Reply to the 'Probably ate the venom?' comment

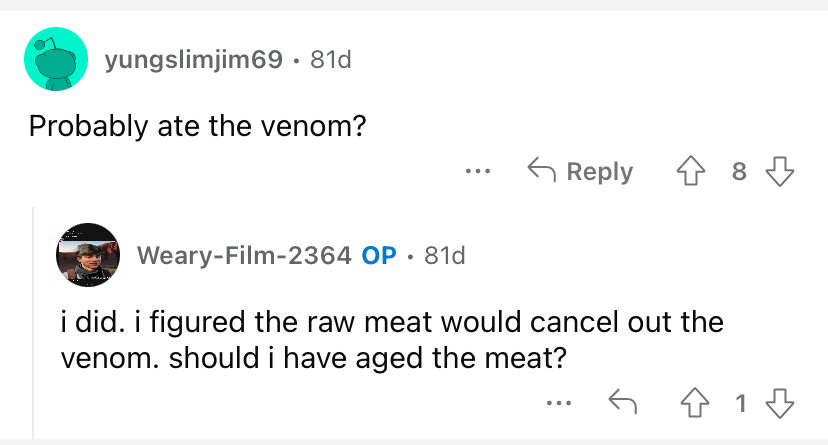[x=580, y=171]
